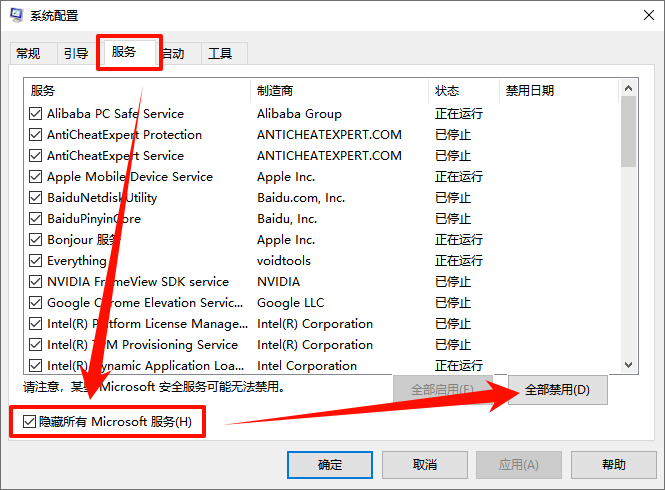Uncheck Intel(R) Dynamic Application Loader checkbox
The image size is (665, 490).
click(x=36, y=365)
